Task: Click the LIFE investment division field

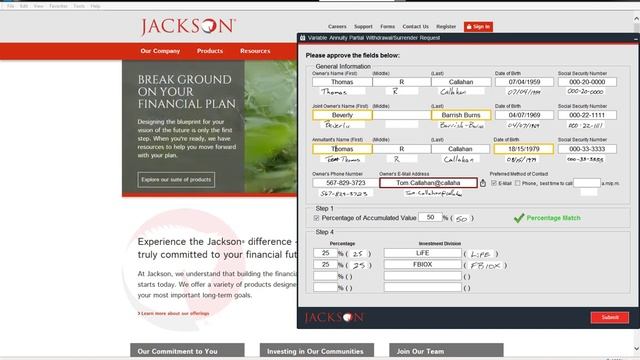Action: [x=422, y=253]
